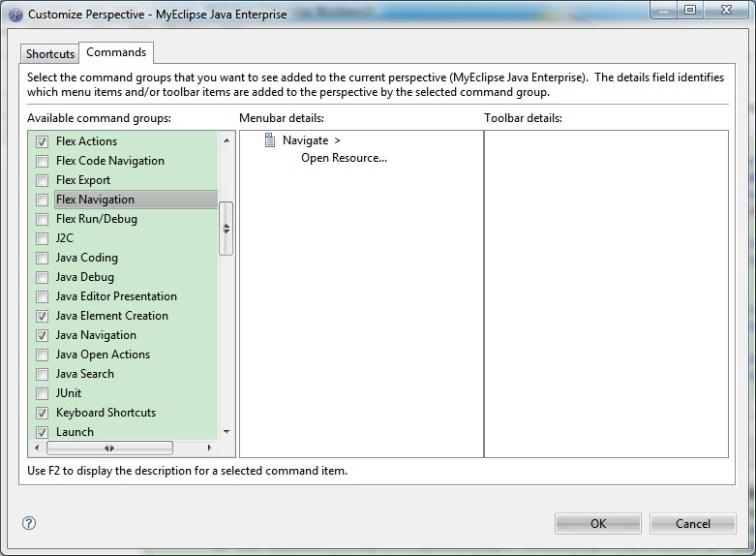Click the horizontal scroll right arrow

coord(209,448)
